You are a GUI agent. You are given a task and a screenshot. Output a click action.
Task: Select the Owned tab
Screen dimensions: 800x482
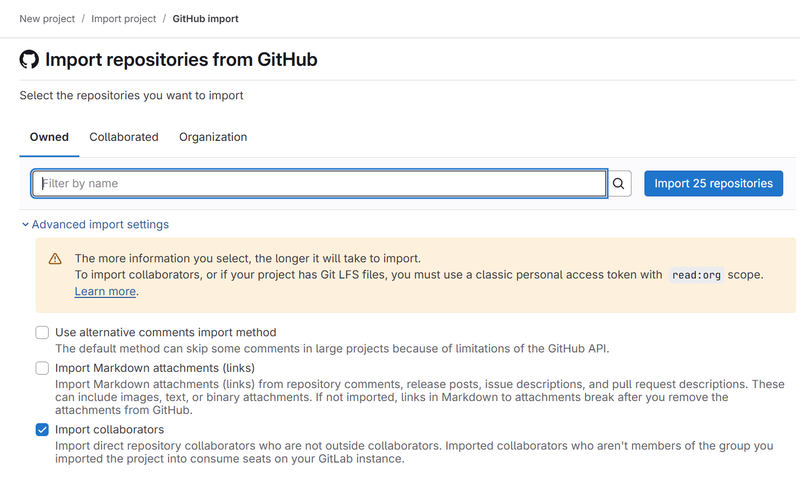(x=49, y=137)
